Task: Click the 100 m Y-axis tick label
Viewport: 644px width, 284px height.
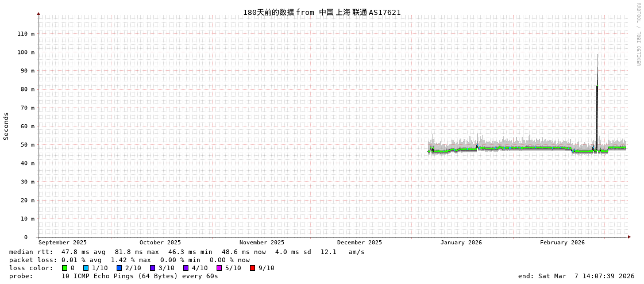Action: point(25,52)
